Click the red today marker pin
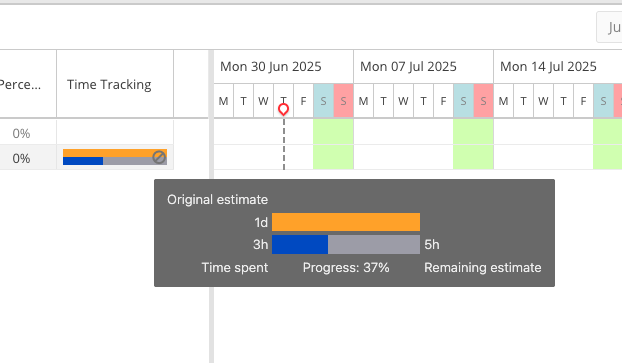The height and width of the screenshot is (363, 622). pos(283,109)
